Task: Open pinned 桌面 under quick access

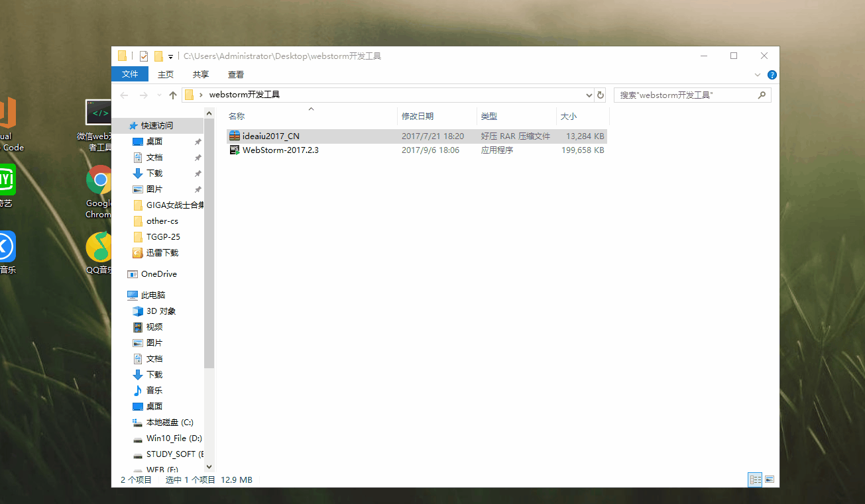Action: 154,141
